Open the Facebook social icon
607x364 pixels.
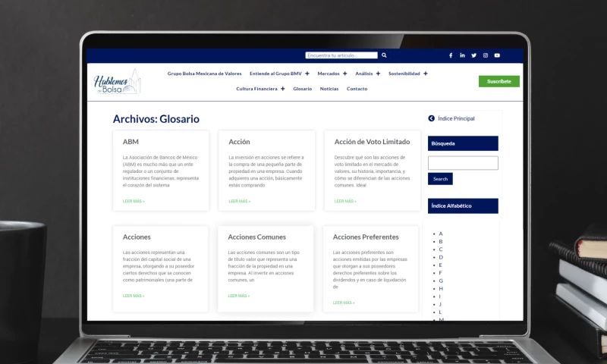451,55
